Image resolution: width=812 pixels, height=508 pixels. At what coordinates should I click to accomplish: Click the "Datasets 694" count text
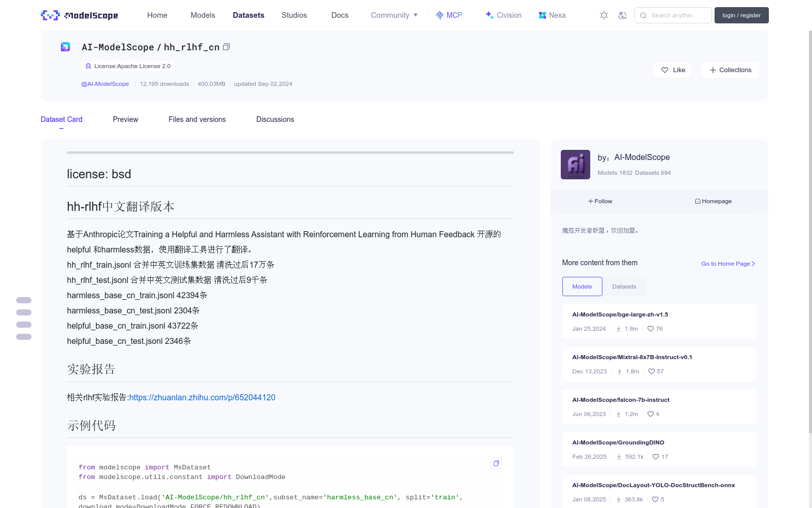[x=653, y=173]
